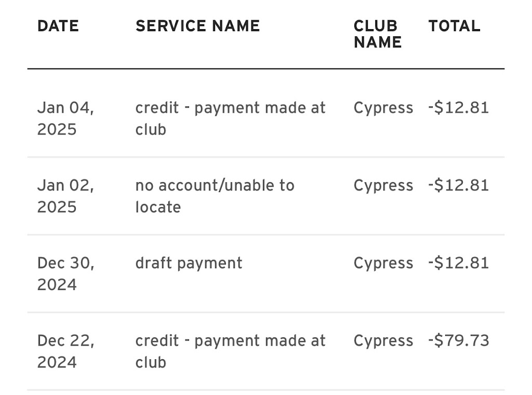Click the SERVICE NAME column header

(x=197, y=26)
